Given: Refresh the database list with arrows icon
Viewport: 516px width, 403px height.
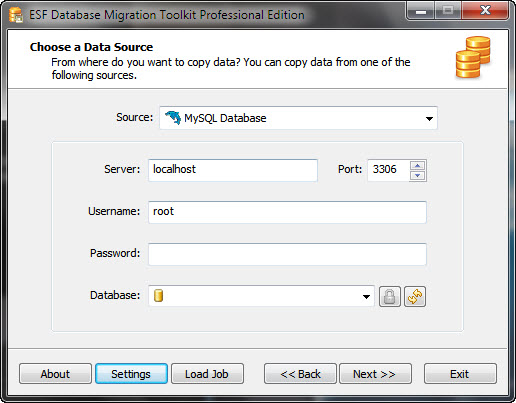Looking at the screenshot, I should (415, 296).
